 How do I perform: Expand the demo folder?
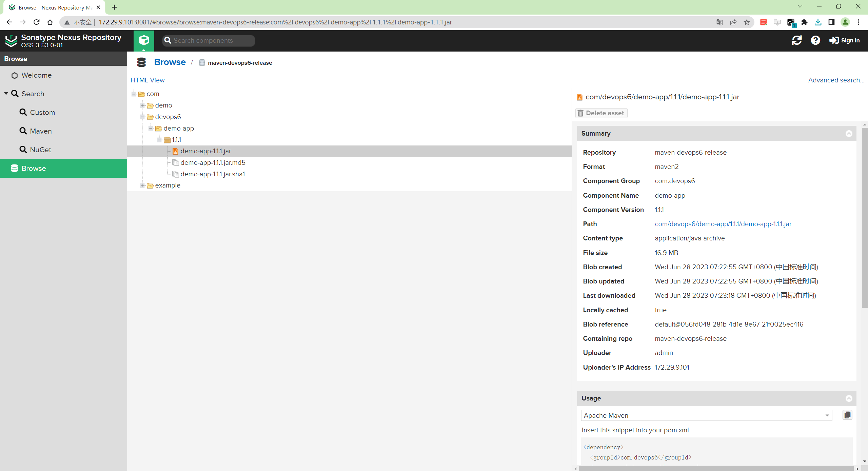[142, 105]
